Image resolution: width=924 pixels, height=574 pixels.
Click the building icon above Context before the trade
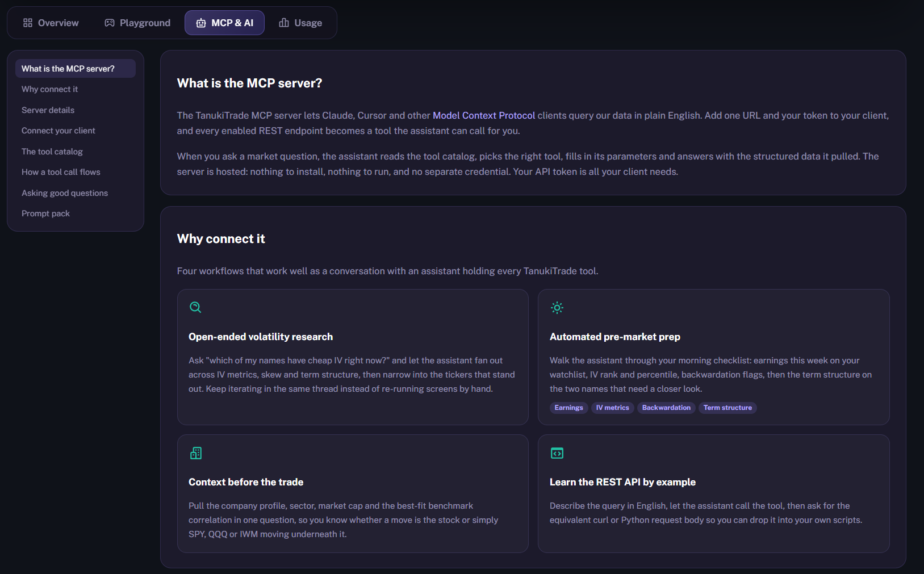coord(196,453)
